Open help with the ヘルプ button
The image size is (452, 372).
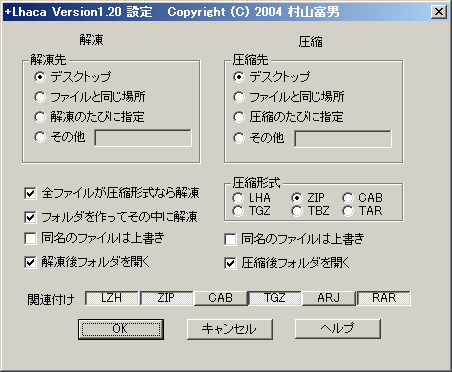tap(338, 329)
